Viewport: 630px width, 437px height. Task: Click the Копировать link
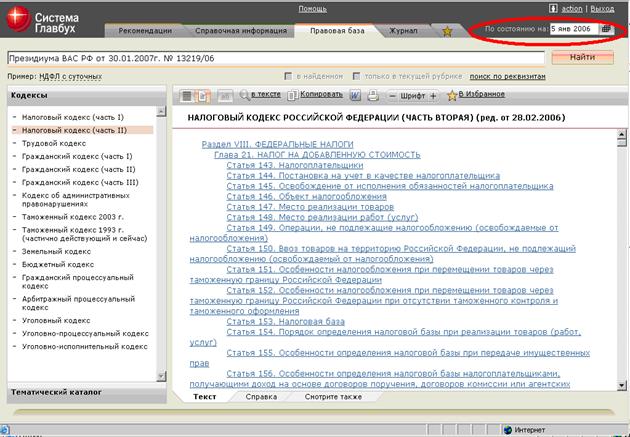321,94
